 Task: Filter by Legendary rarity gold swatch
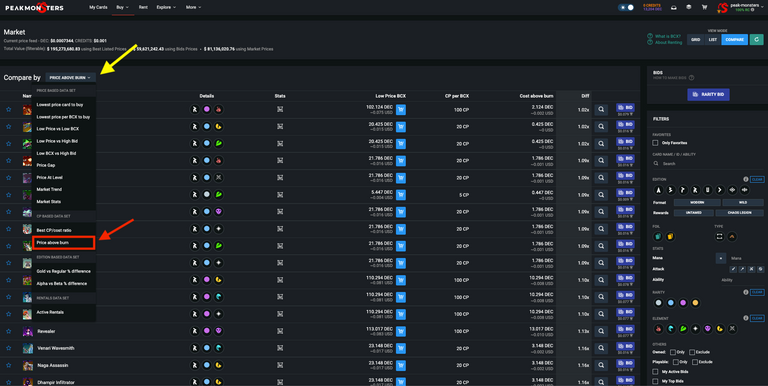tap(695, 303)
